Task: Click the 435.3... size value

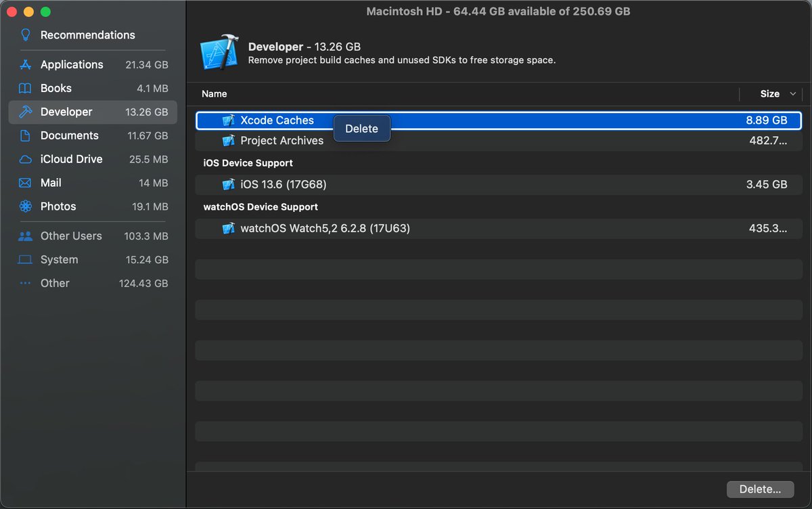Action: [x=768, y=229]
